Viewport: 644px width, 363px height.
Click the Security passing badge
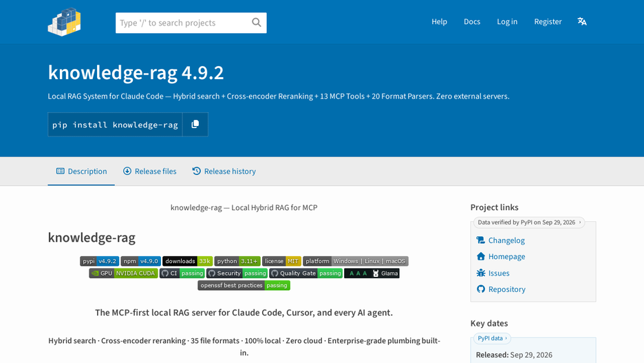pyautogui.click(x=237, y=273)
